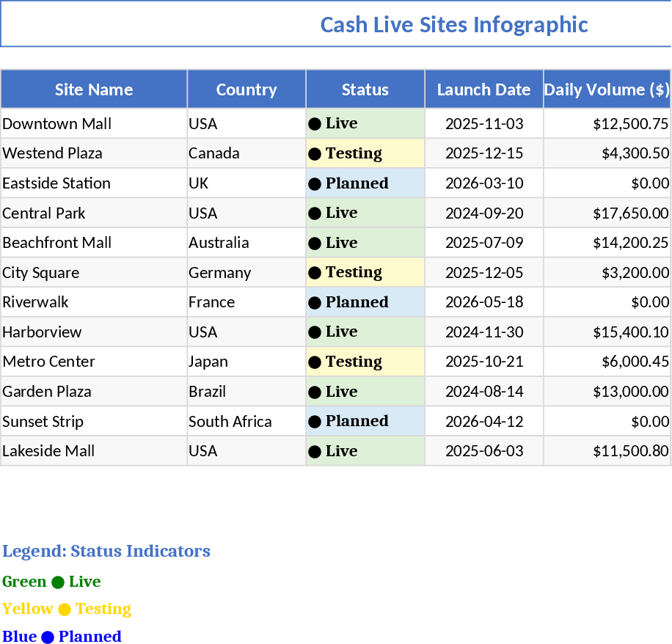Click the yellow Testing legend dot
Viewport: 672px width, 644px height.
coord(65,610)
